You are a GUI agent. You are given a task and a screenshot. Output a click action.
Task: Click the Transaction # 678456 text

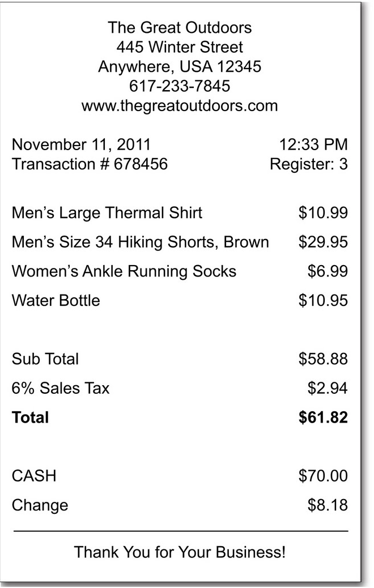pos(90,164)
